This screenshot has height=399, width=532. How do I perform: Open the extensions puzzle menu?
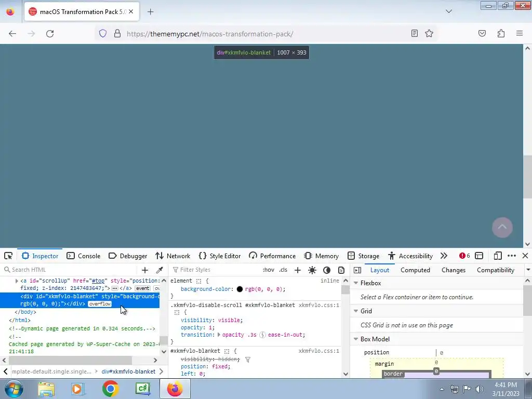[x=501, y=33]
